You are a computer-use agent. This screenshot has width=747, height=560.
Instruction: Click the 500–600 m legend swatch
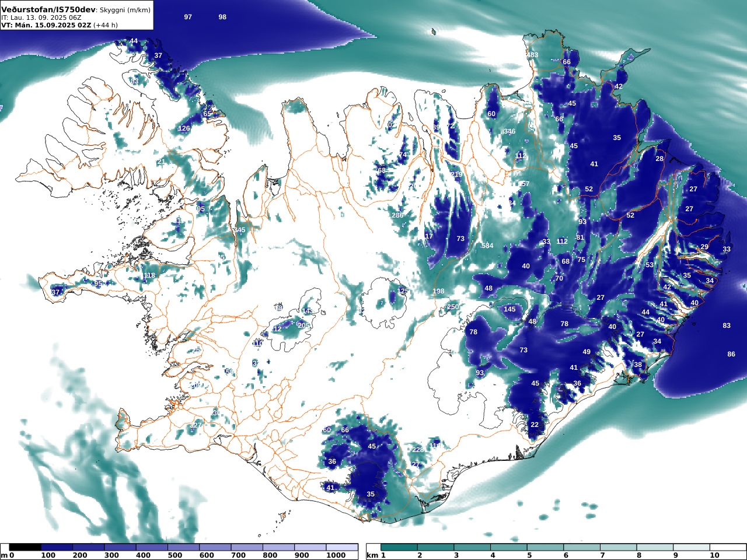[183, 547]
